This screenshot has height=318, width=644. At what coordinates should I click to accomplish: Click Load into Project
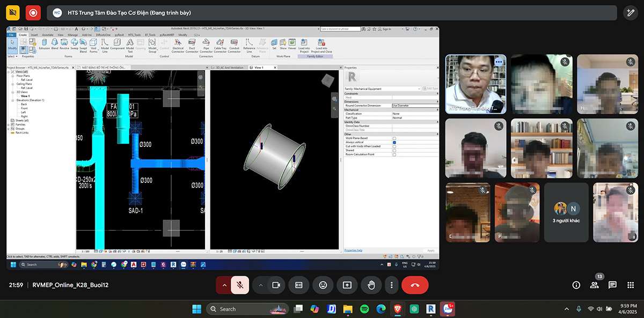(x=304, y=46)
